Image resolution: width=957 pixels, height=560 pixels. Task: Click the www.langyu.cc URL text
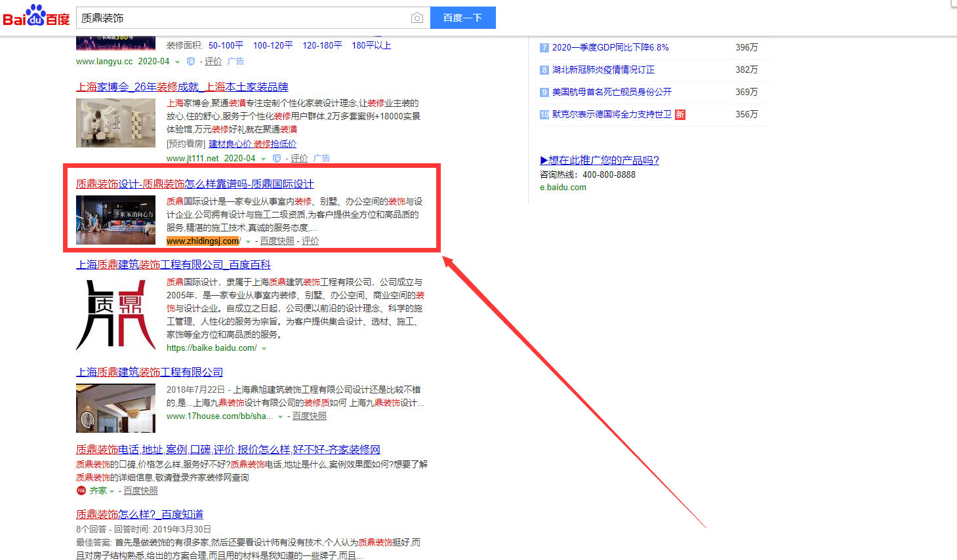[104, 62]
